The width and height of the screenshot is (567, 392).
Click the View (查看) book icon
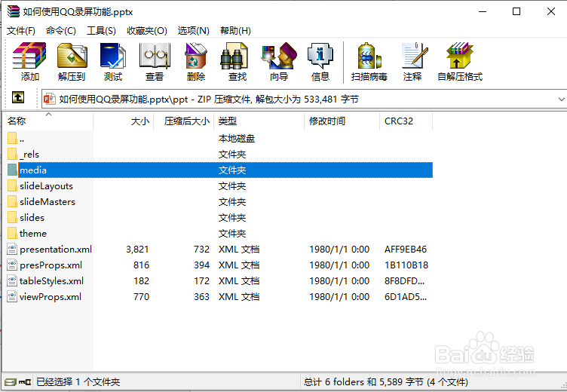pyautogui.click(x=155, y=56)
